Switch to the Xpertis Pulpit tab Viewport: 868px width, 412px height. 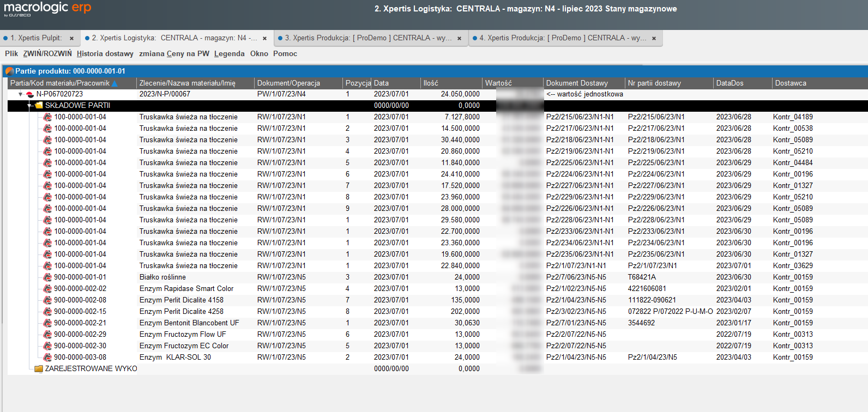pos(36,38)
